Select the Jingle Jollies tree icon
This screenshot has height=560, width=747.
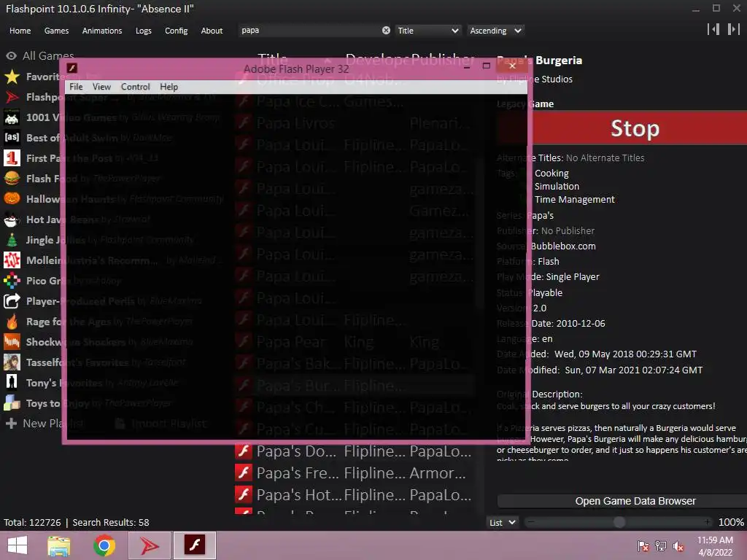coord(12,239)
